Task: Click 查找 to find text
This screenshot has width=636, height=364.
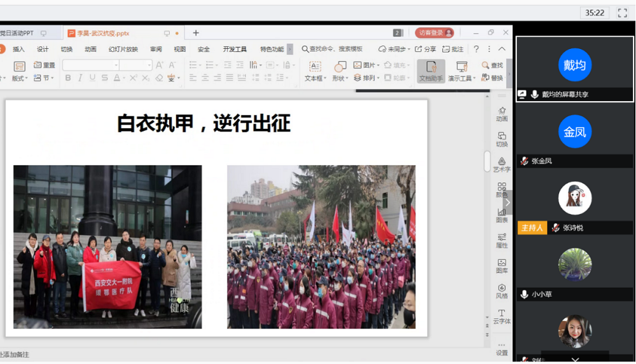Action: pyautogui.click(x=492, y=65)
